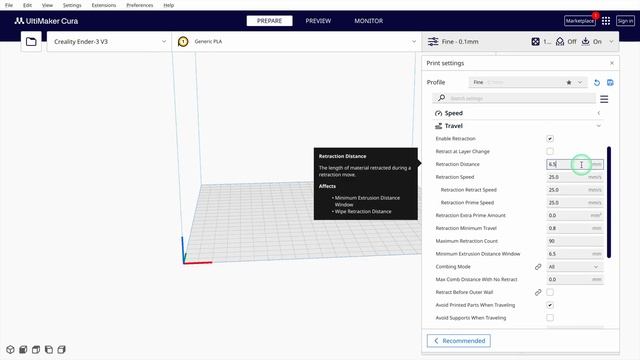Screen dimensions: 640x360
Task: Click Combing Mode link icon
Action: coord(538,267)
